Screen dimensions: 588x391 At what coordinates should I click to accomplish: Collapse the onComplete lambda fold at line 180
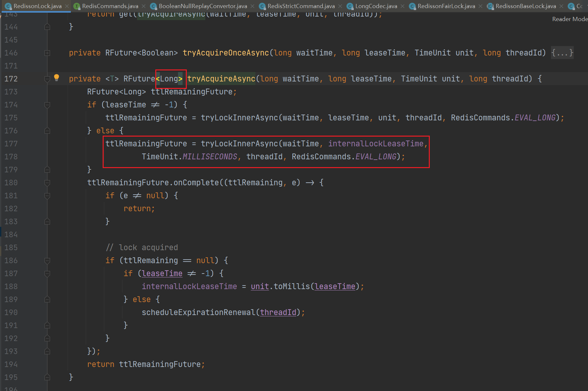click(x=47, y=183)
